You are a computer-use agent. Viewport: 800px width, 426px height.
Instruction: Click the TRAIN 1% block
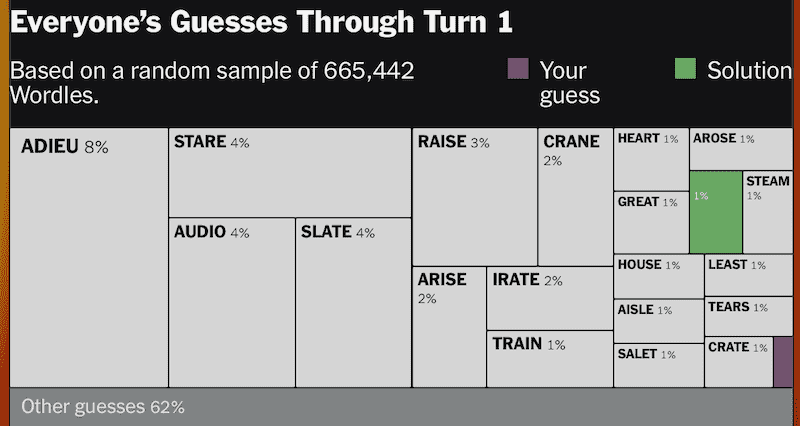(550, 359)
